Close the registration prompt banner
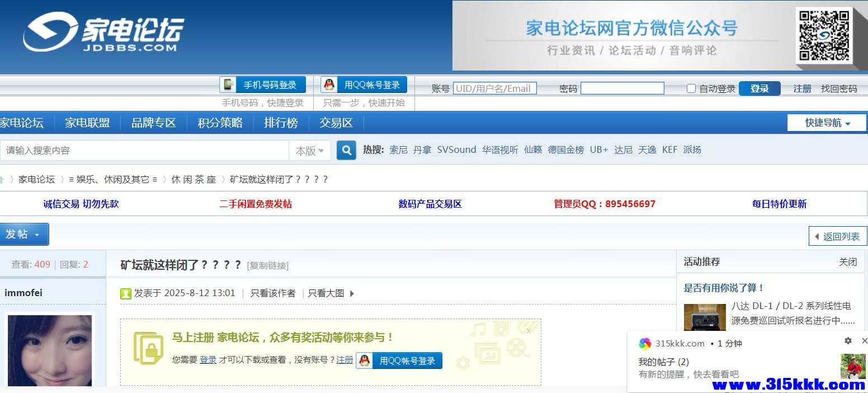 tap(529, 331)
